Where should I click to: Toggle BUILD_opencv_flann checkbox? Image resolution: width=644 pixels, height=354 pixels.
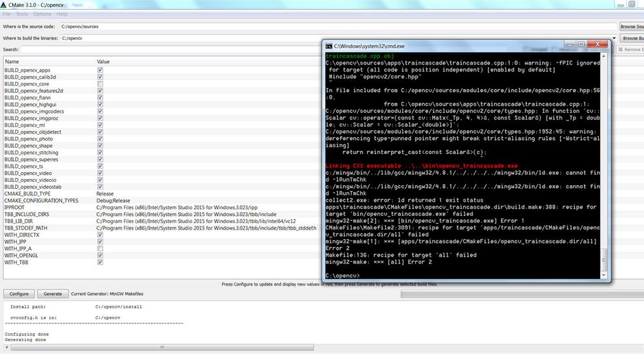(x=100, y=97)
